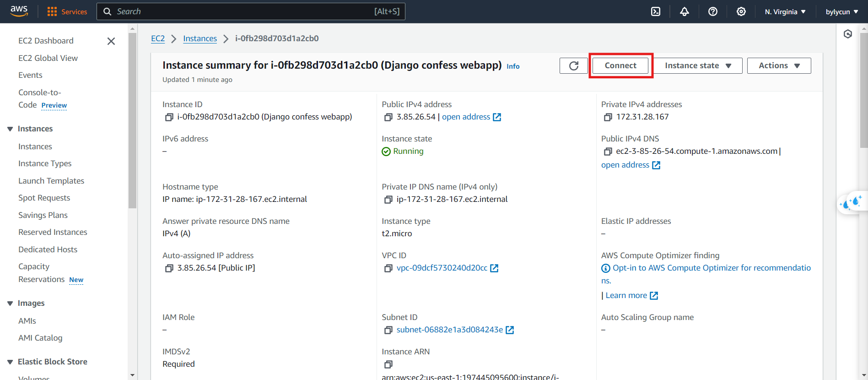Copy the private IPv4 address 172.31.28.167
Image resolution: width=868 pixels, height=380 pixels.
tap(608, 117)
